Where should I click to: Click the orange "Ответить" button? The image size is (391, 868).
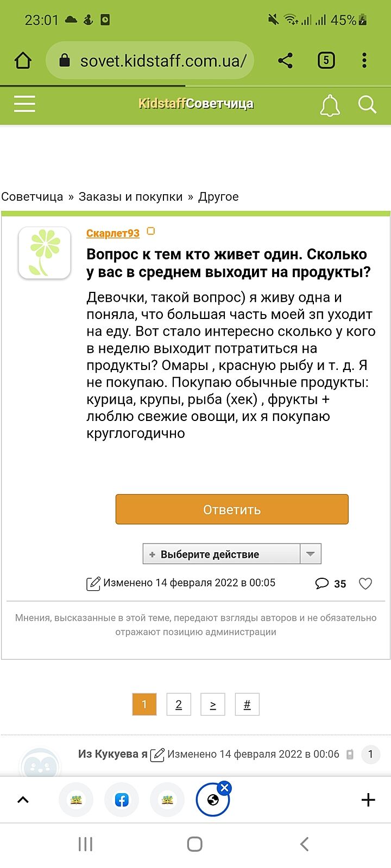pos(232,509)
